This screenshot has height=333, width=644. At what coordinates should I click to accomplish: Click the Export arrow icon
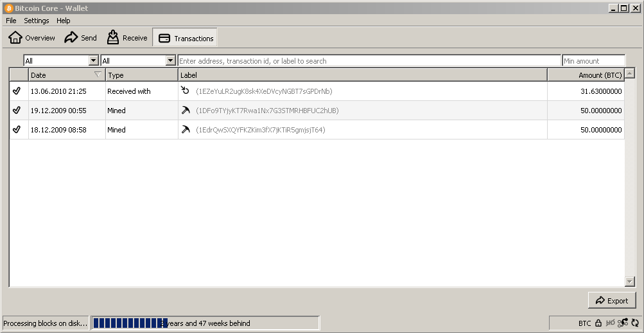pyautogui.click(x=600, y=300)
